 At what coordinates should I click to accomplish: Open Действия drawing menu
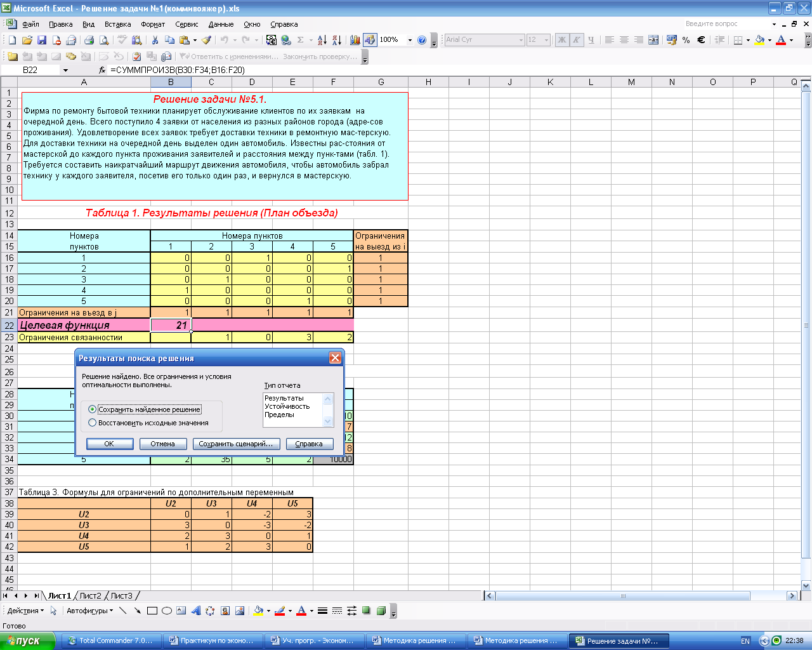coord(25,611)
